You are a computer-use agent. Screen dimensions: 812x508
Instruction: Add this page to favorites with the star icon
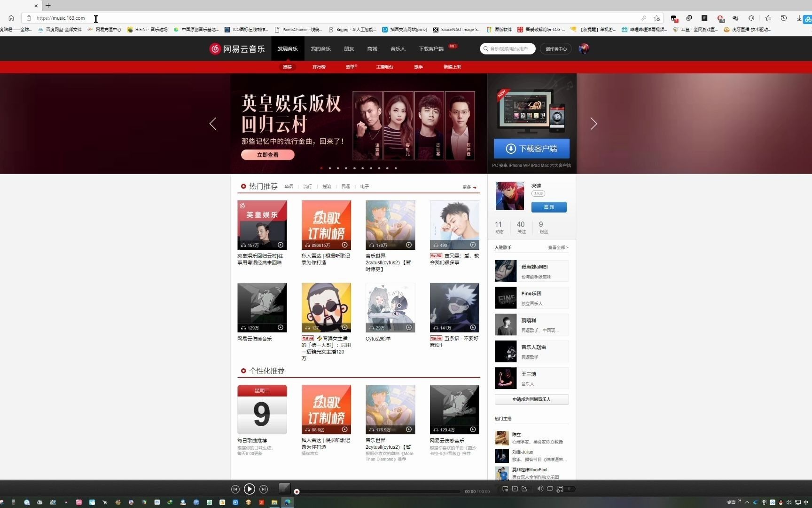click(656, 18)
